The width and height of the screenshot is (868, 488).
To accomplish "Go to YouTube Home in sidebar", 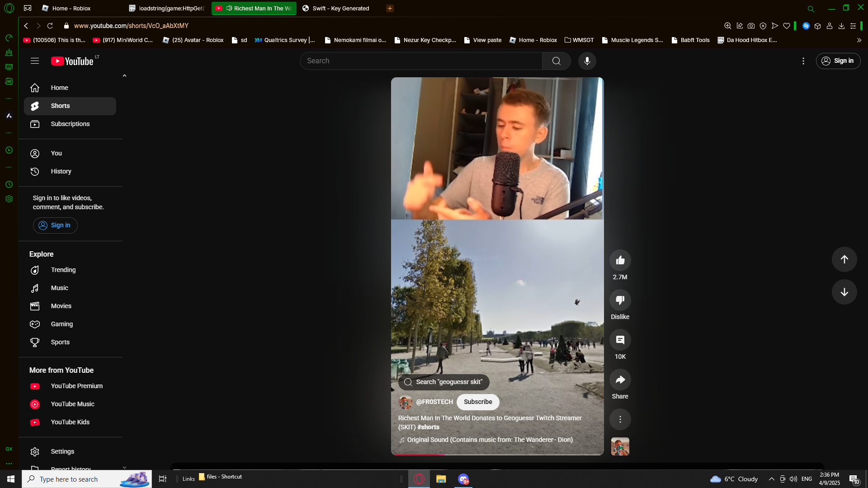I will 70,88.
